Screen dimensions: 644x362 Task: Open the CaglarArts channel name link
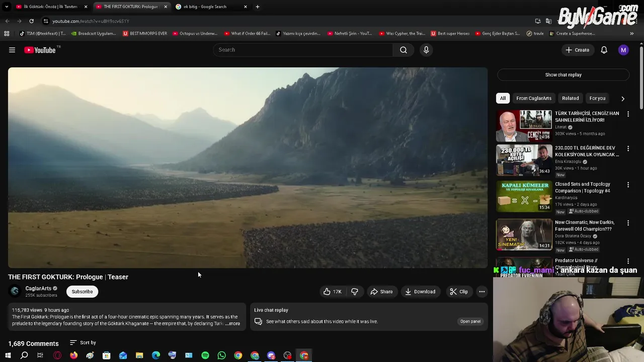pyautogui.click(x=38, y=289)
